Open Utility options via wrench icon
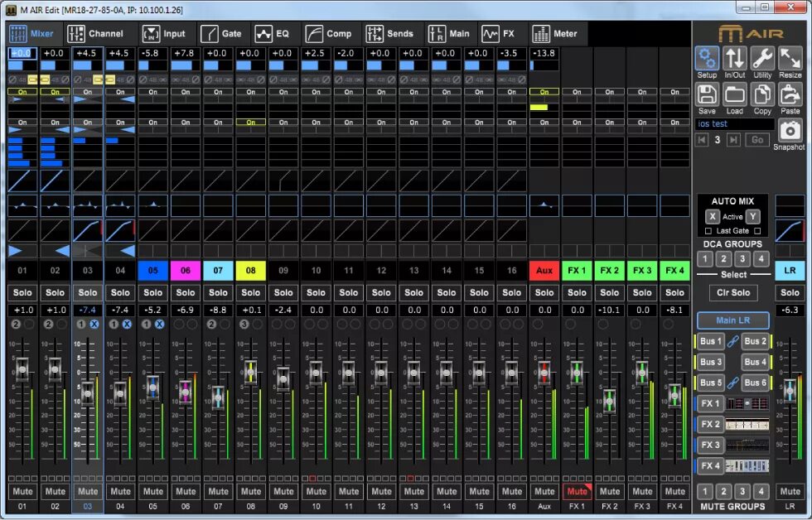This screenshot has width=812, height=520. click(x=761, y=58)
